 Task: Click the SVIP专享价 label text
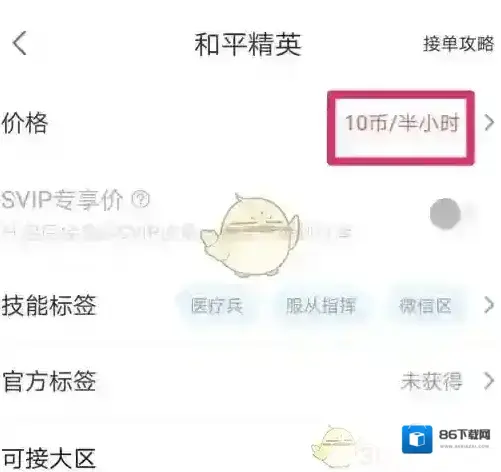tap(62, 200)
